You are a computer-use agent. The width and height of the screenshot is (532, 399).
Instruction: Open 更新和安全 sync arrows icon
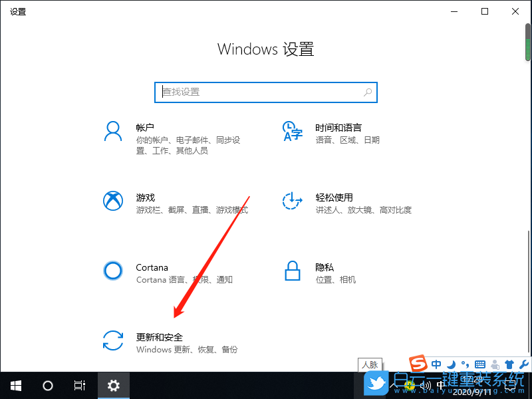click(113, 340)
